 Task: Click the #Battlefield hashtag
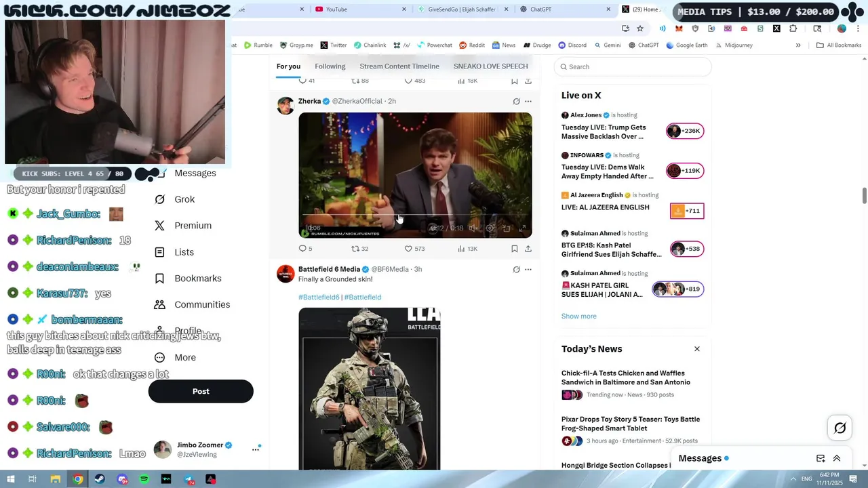pos(363,297)
